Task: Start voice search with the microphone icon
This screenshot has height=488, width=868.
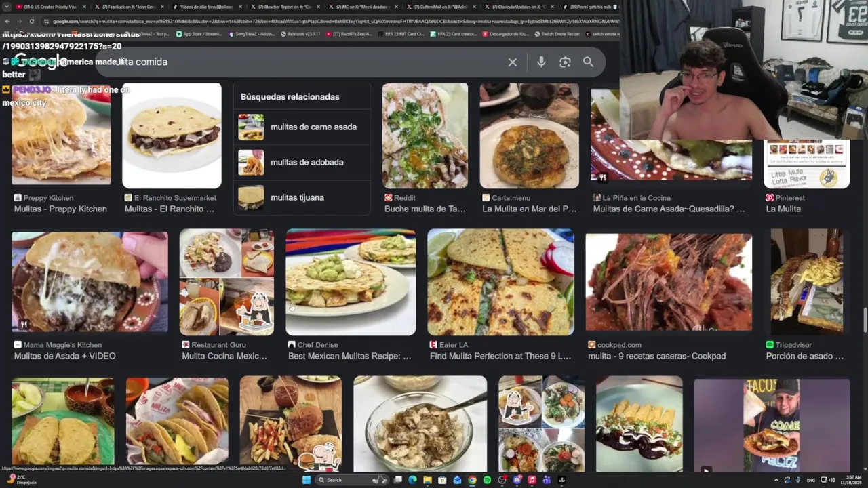Action: [541, 62]
